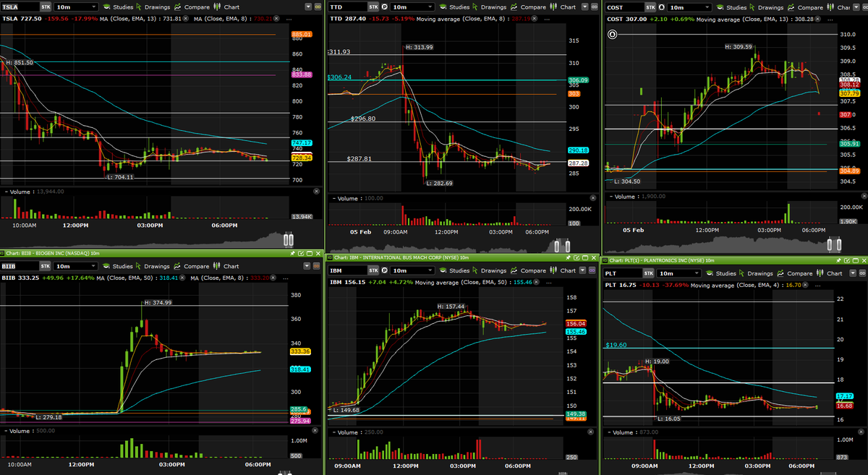Remove the EMA 13 study from TSLA chart
This screenshot has width=868, height=475.
(185, 19)
